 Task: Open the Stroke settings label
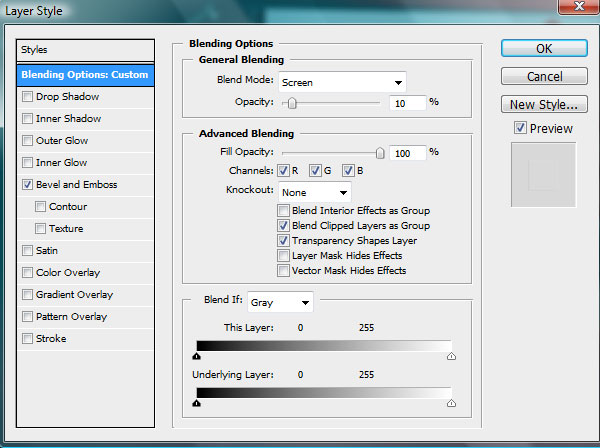click(x=51, y=339)
